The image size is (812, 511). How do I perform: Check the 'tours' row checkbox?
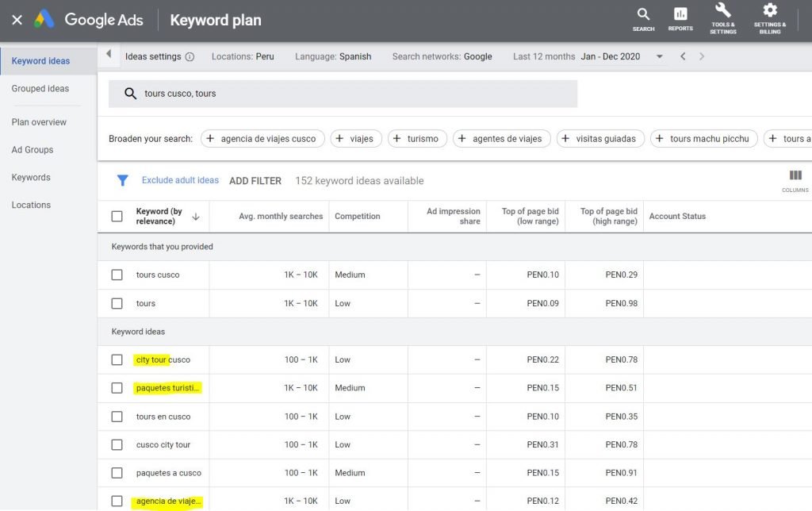(117, 303)
